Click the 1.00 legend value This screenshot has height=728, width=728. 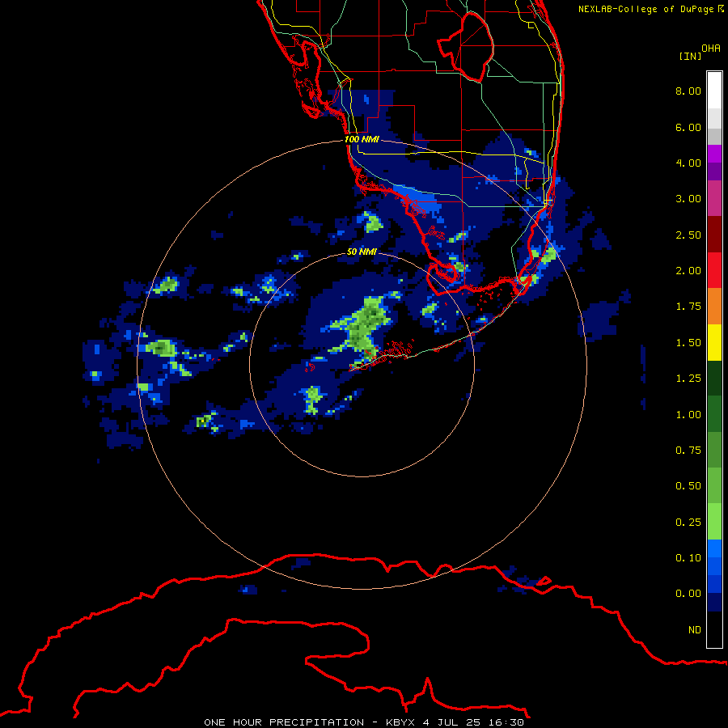tap(688, 415)
